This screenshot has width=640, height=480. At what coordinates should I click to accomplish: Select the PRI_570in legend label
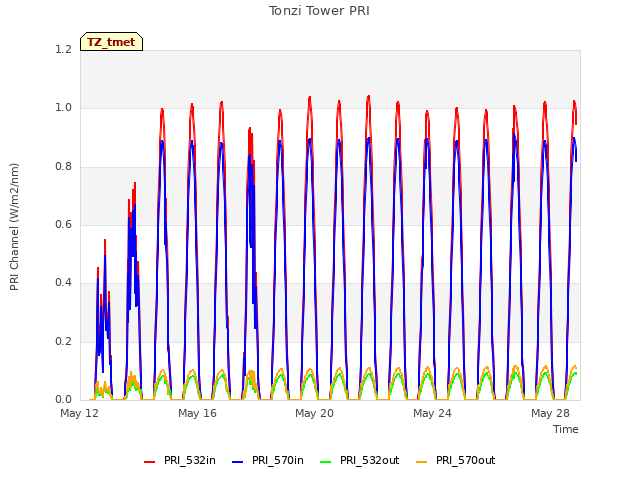(278, 460)
